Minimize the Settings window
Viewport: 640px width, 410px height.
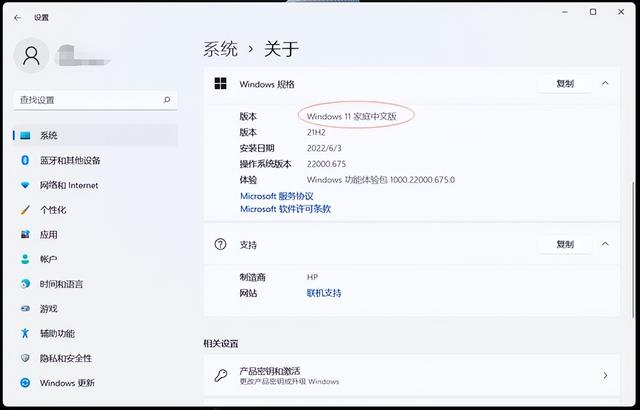coord(565,12)
